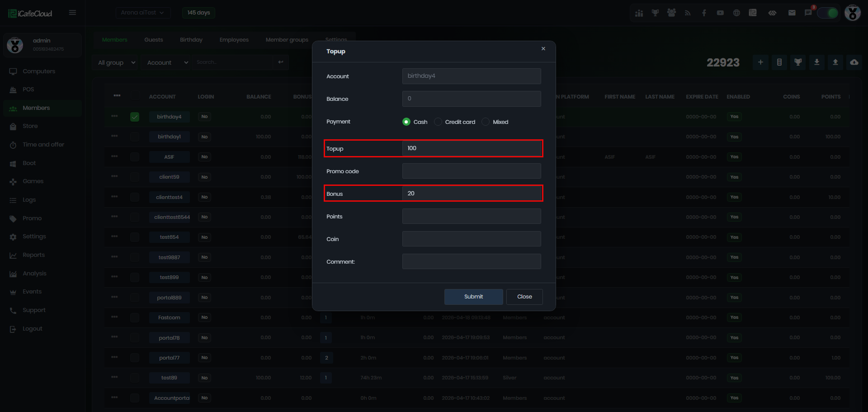Click the globe website icon
This screenshot has width=868, height=412.
point(736,13)
